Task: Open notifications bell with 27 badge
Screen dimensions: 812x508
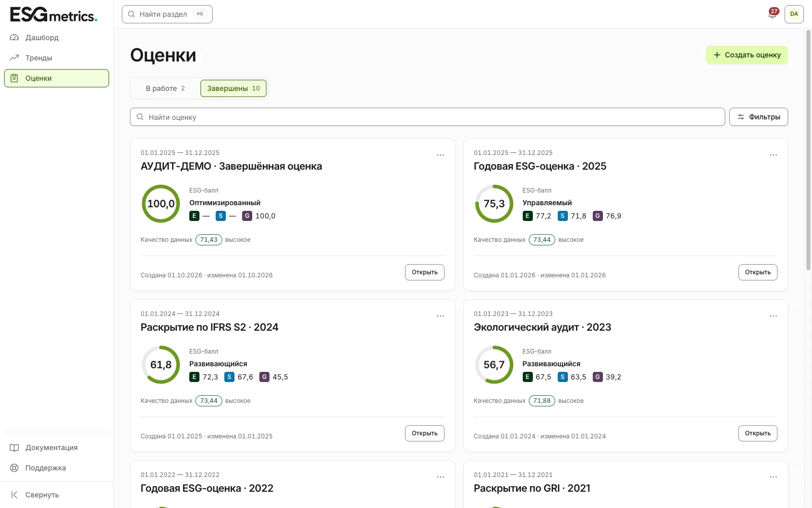Action: pyautogui.click(x=772, y=14)
